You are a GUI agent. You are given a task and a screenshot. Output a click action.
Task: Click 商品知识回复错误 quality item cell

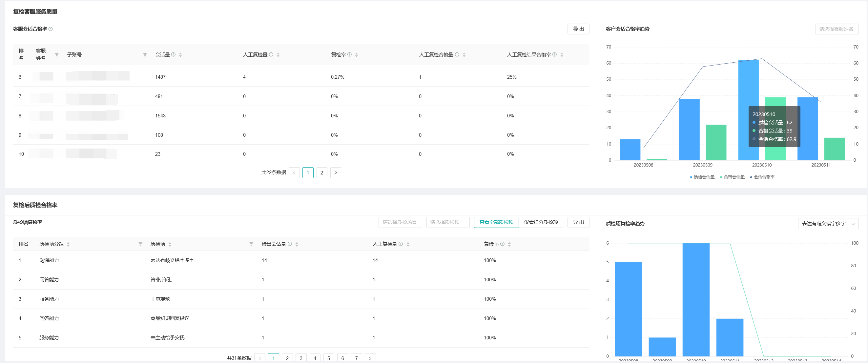[x=170, y=318]
